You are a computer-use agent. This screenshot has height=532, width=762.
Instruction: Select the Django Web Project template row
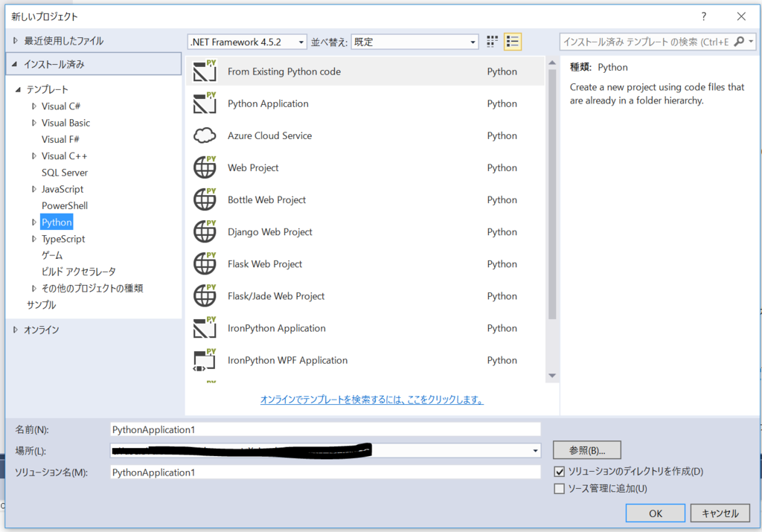tap(365, 231)
